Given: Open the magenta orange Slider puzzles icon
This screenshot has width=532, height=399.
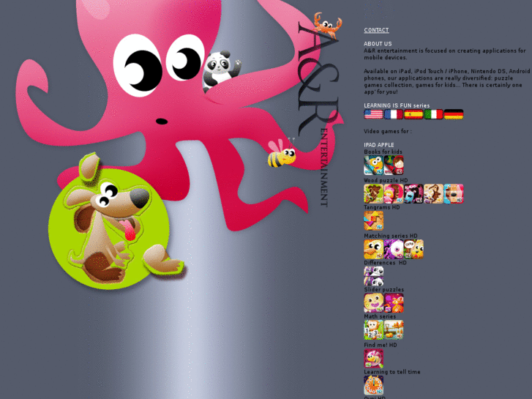Looking at the screenshot, I should click(394, 303).
